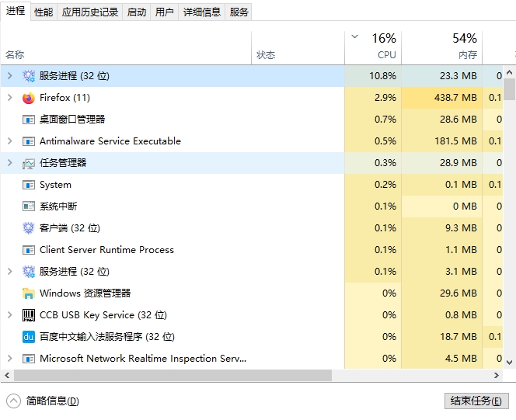Screen dimensions: 516x420
Task: Switch to the 性能 tab
Action: click(x=44, y=12)
